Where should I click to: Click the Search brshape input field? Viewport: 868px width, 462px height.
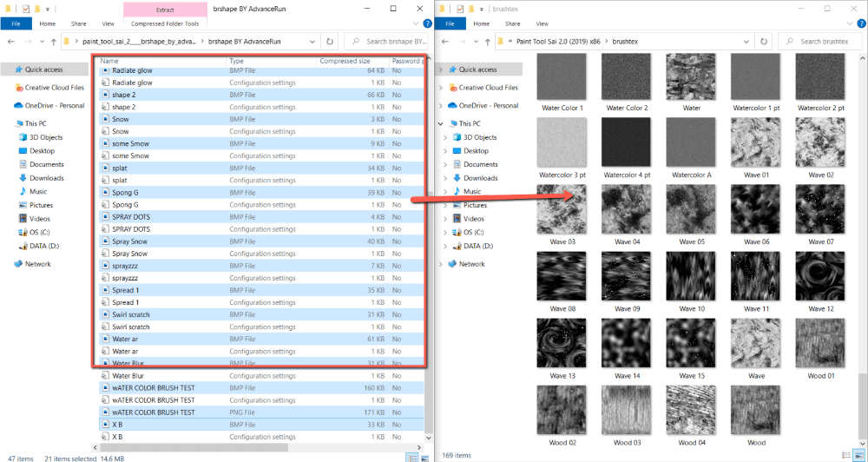(x=386, y=42)
